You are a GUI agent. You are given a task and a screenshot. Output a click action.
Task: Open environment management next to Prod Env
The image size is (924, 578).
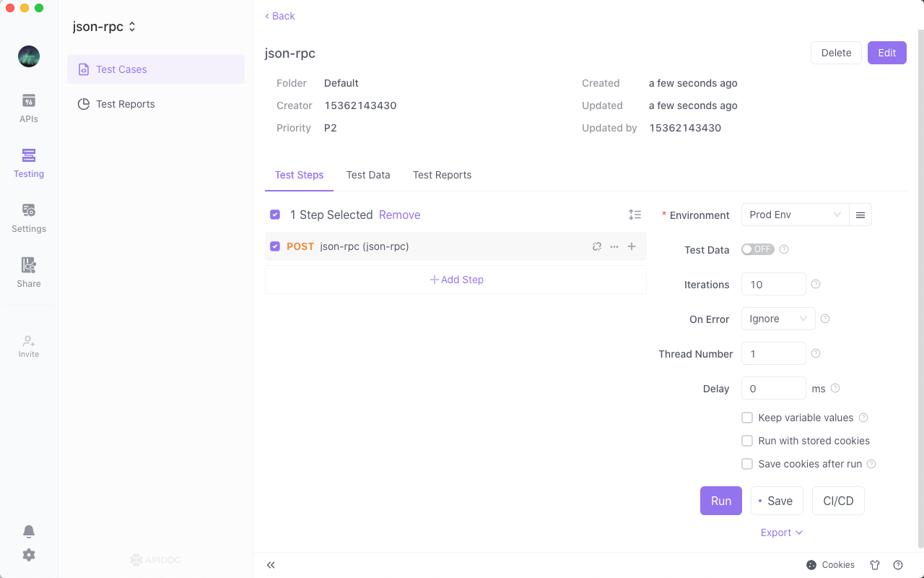tap(860, 215)
